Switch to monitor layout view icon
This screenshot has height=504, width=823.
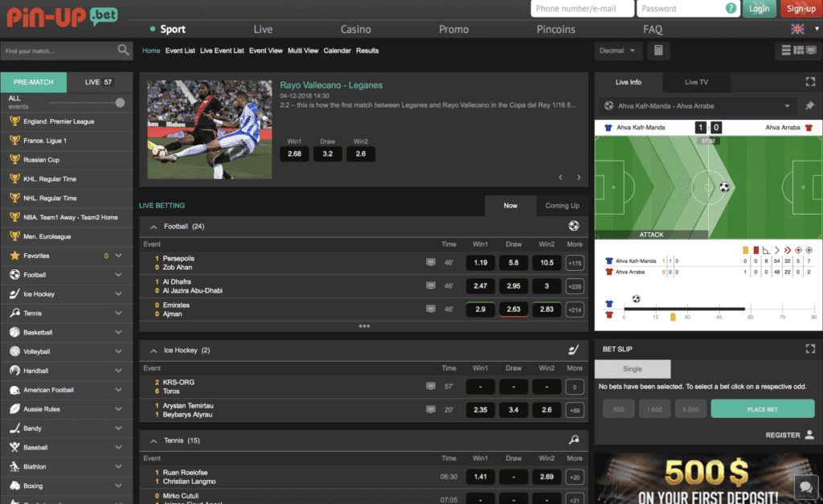point(811,51)
